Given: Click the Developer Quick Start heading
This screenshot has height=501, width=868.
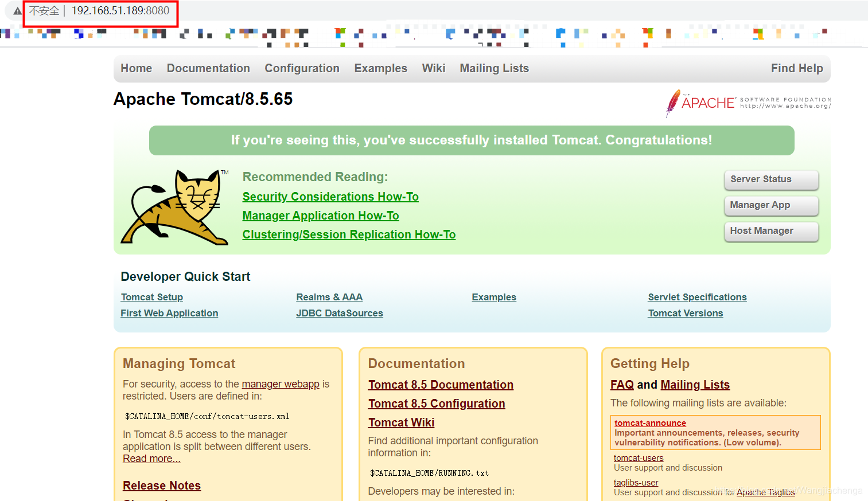Looking at the screenshot, I should point(185,277).
